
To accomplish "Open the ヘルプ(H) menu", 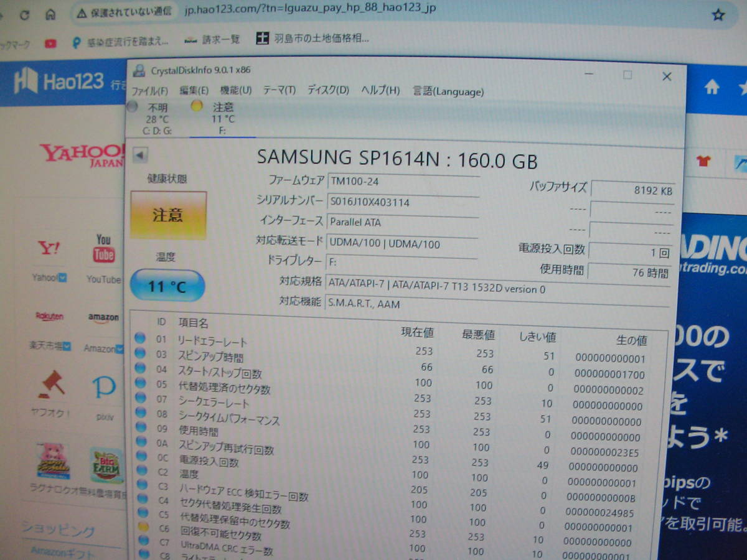I will point(380,90).
